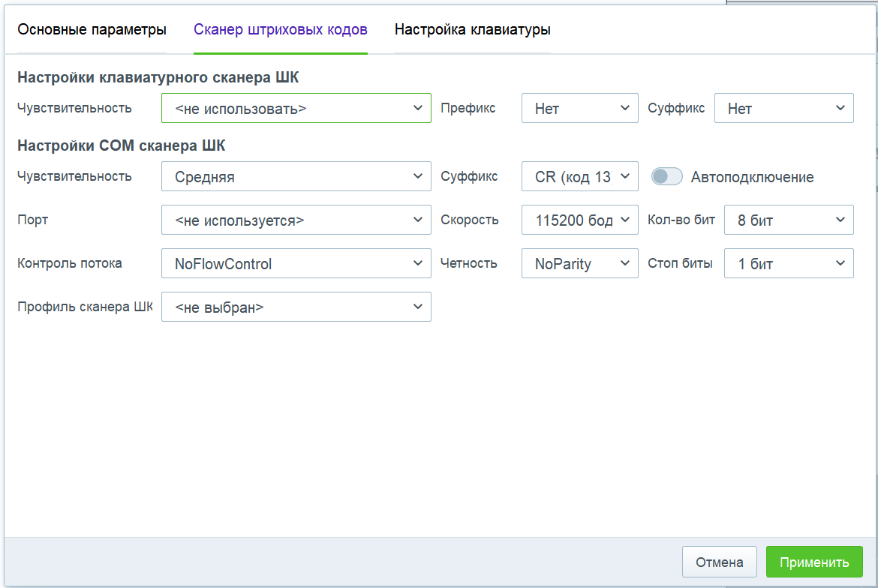Click the Применить button
The width and height of the screenshot is (878, 588).
pos(814,562)
